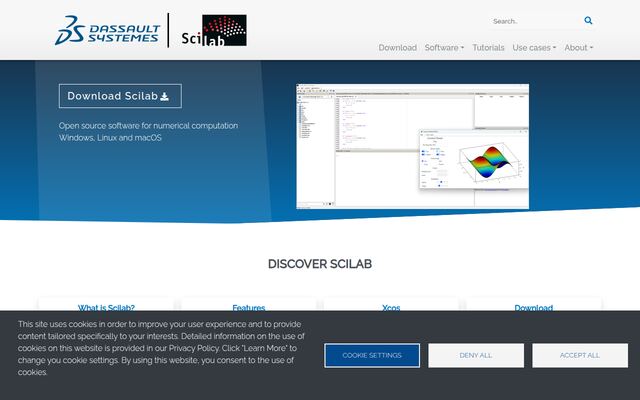This screenshot has height=400, width=640.
Task: Open the What is Scilab? link
Action: 106,308
